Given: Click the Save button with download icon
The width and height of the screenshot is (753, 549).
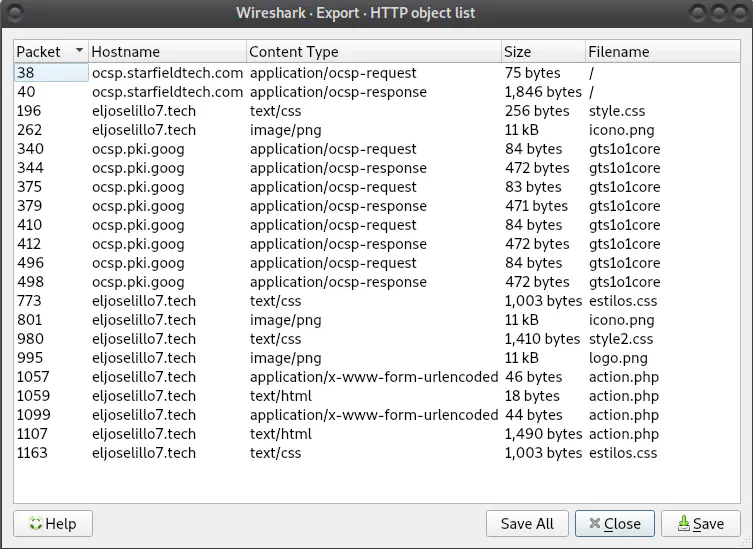Looking at the screenshot, I should click(700, 523).
